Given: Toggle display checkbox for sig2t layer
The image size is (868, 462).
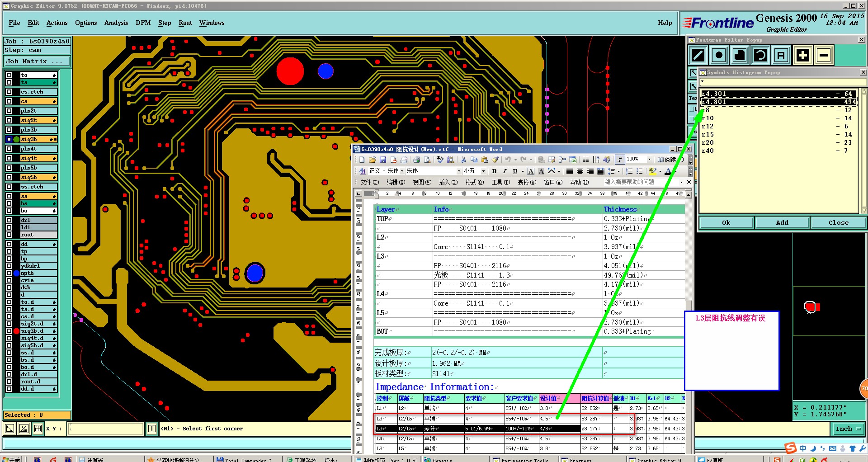Looking at the screenshot, I should pyautogui.click(x=9, y=120).
